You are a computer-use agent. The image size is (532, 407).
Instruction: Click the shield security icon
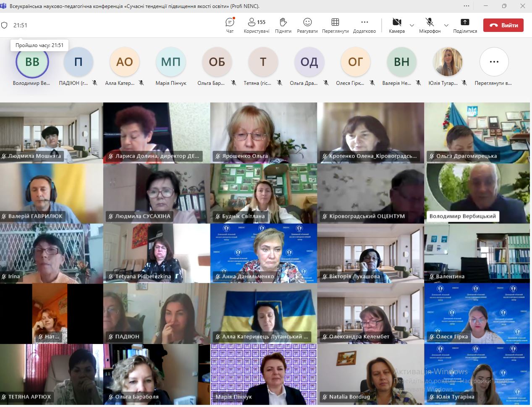point(5,25)
